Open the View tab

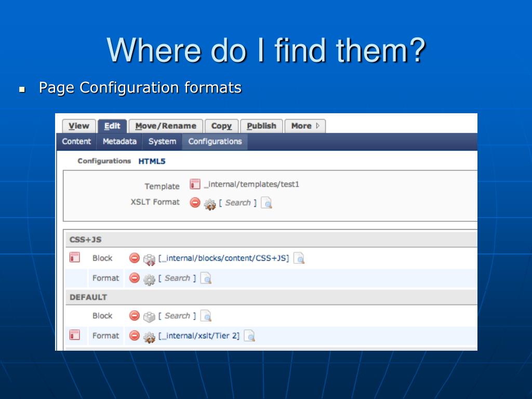[x=79, y=126]
